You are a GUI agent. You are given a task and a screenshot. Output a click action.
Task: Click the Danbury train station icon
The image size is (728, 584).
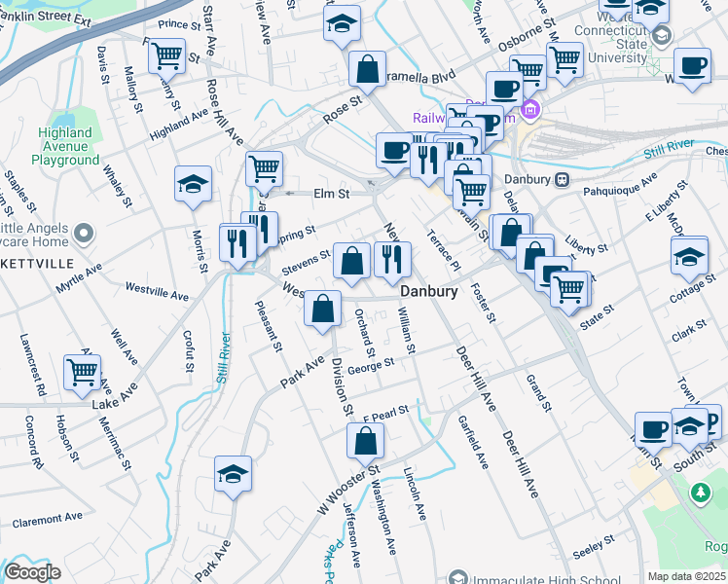tap(562, 180)
